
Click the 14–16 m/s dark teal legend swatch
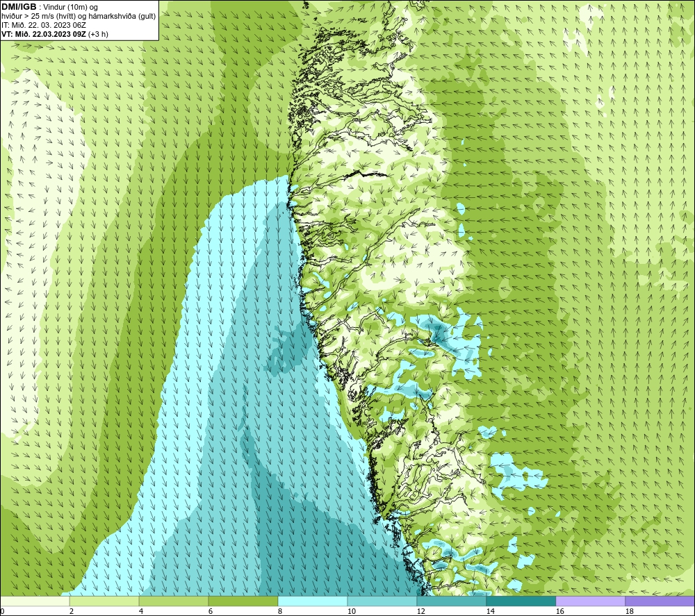(x=521, y=601)
